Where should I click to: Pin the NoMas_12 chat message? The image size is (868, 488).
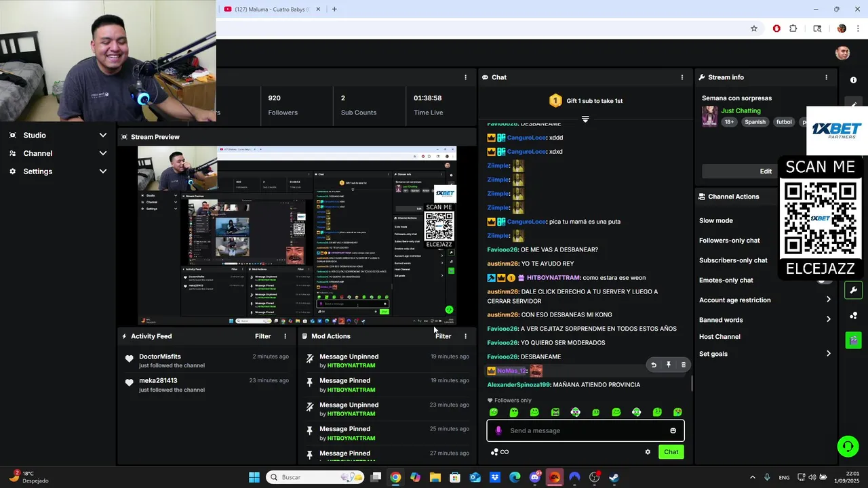click(x=669, y=365)
